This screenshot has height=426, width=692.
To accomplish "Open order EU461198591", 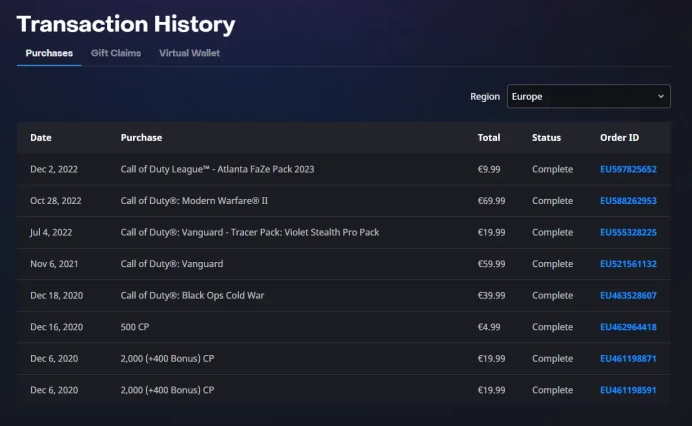I will point(628,390).
